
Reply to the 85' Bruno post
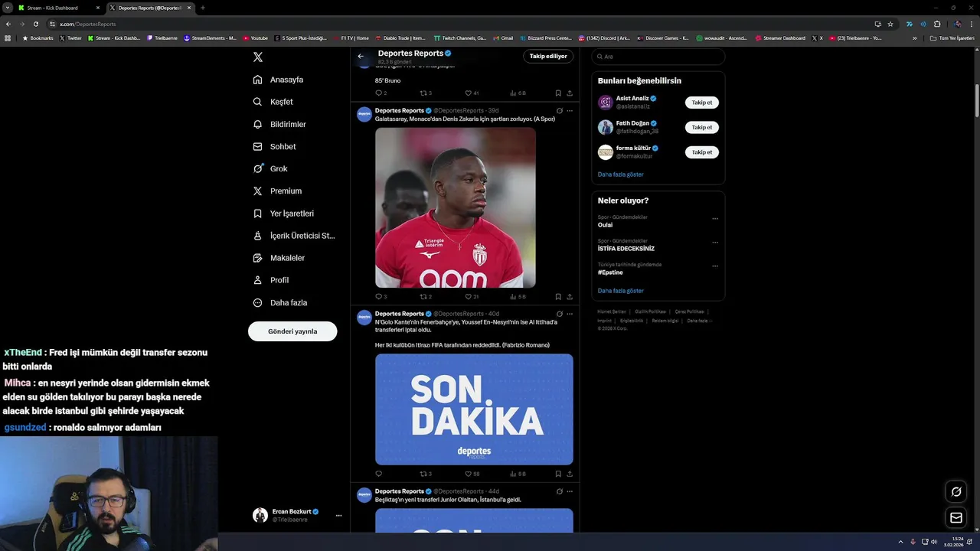click(381, 93)
